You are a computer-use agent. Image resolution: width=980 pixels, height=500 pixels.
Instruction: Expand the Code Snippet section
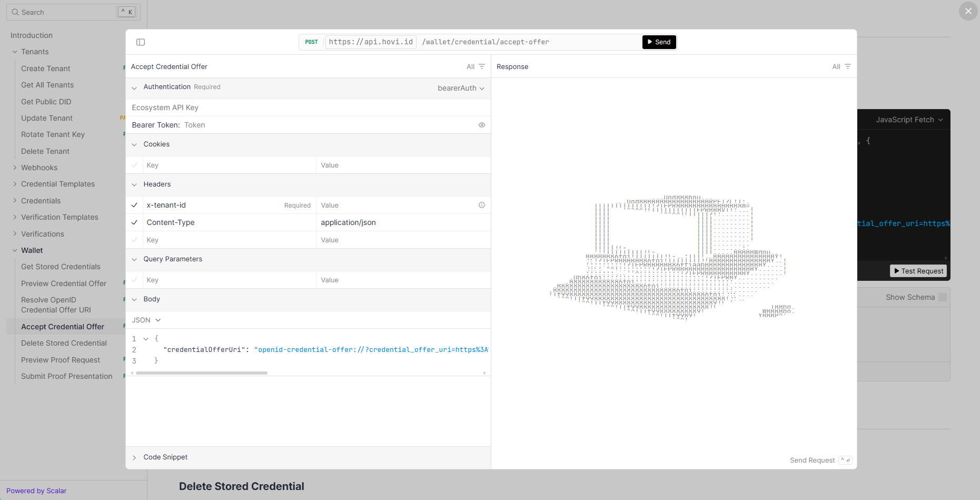[x=165, y=457]
